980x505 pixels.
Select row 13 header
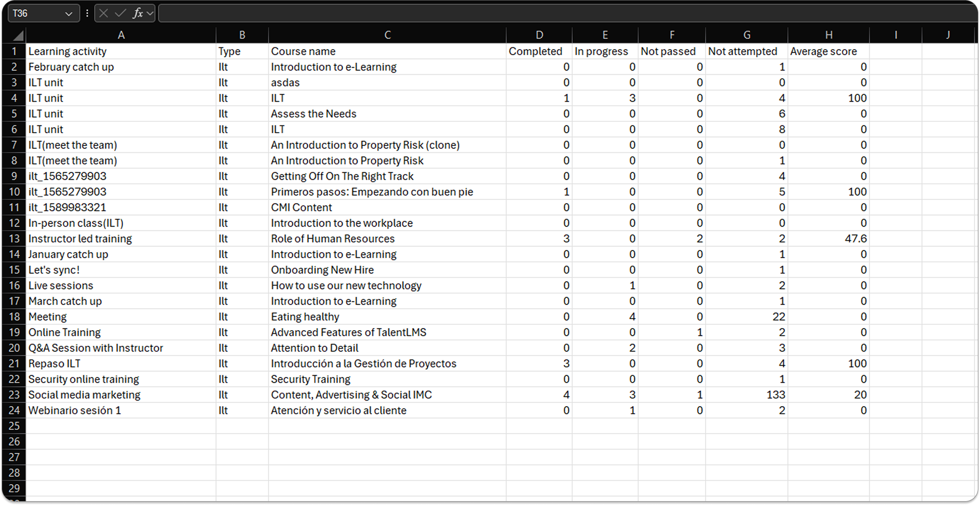(x=14, y=238)
